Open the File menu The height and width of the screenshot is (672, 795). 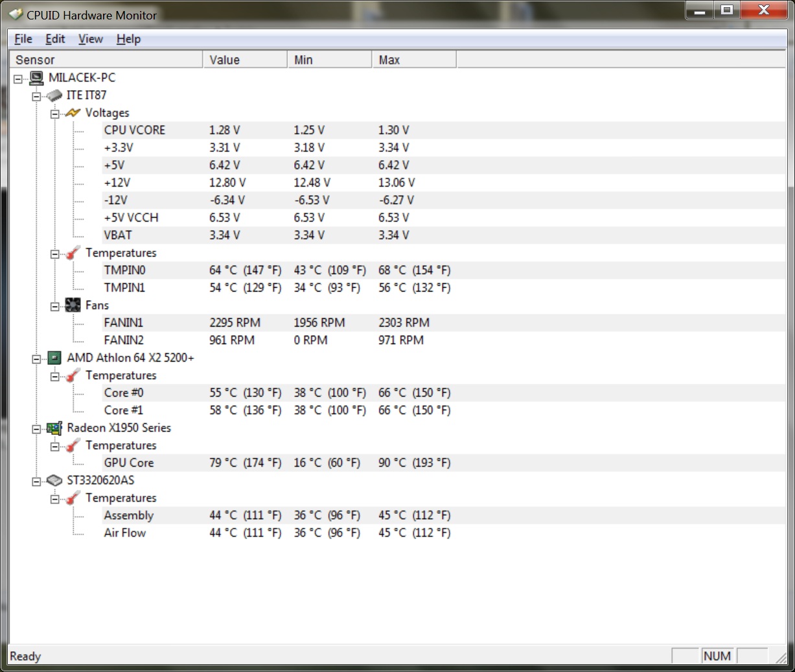(23, 39)
